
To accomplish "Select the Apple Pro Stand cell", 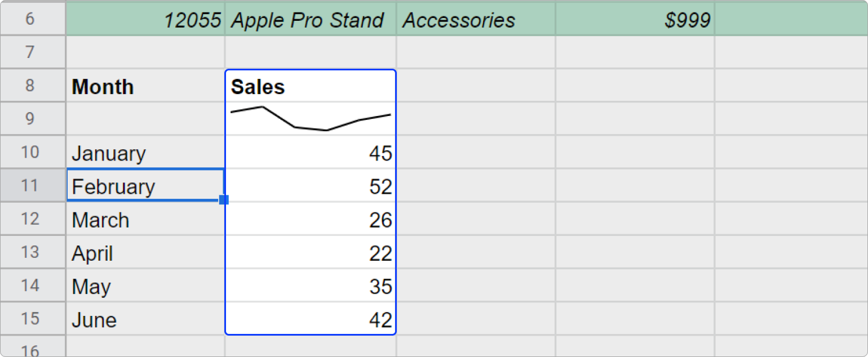I will click(310, 20).
